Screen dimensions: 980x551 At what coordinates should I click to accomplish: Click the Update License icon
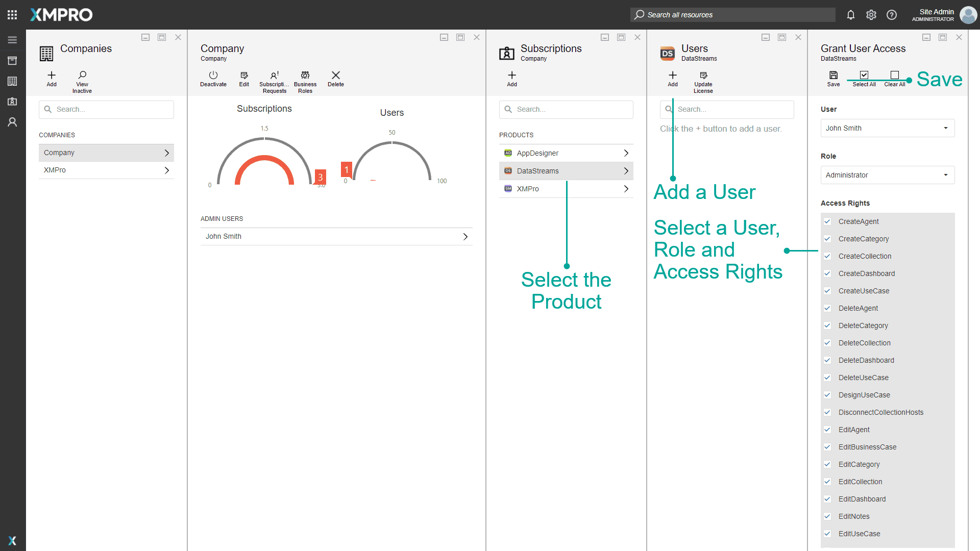703,76
